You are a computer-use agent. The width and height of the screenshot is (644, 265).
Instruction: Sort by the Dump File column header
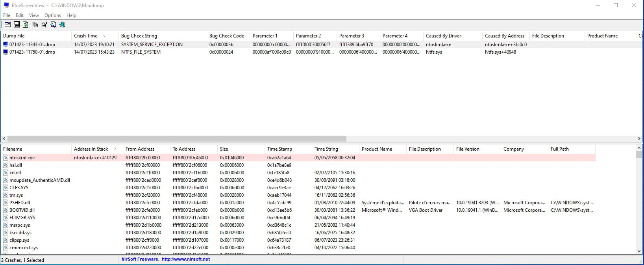36,36
